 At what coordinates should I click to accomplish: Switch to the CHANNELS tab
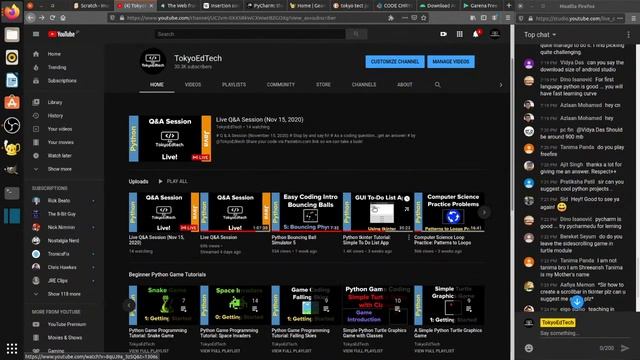(364, 84)
